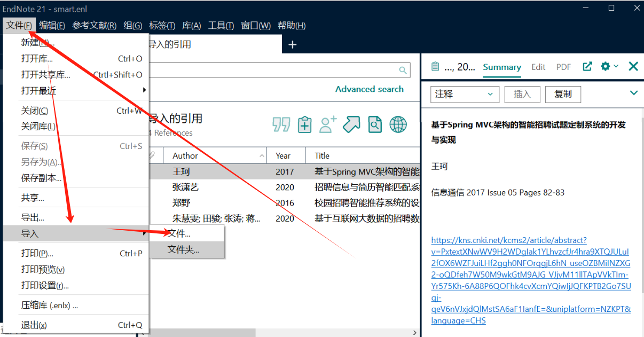
Task: Click the reference clipboard icon in preview panel
Action: point(435,67)
